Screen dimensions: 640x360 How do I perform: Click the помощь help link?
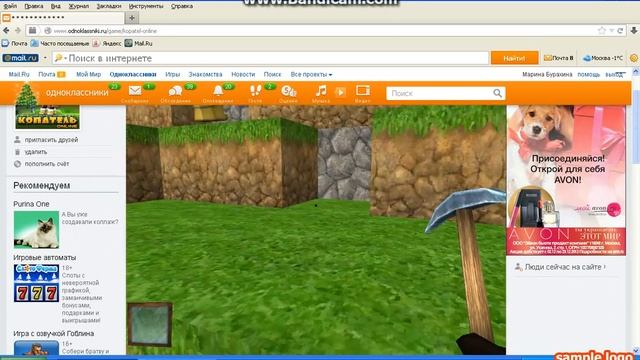coord(589,75)
